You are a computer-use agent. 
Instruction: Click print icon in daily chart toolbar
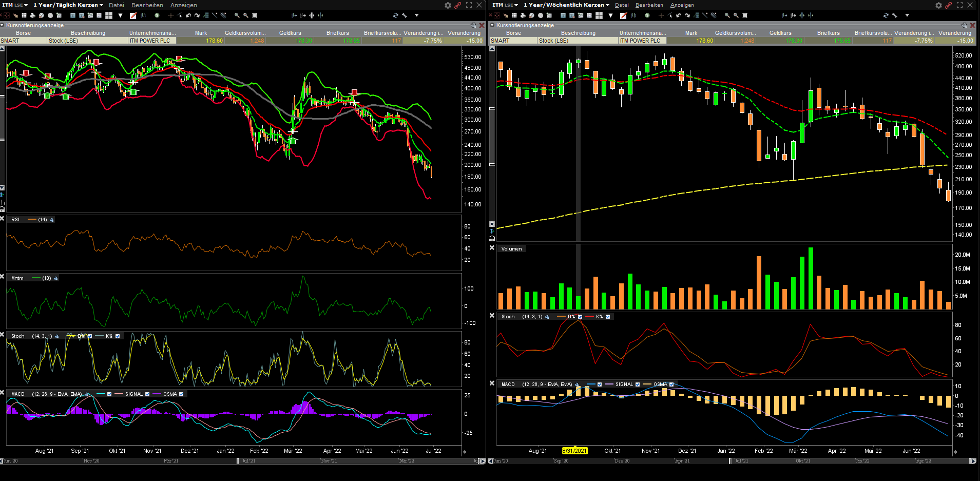click(32, 15)
